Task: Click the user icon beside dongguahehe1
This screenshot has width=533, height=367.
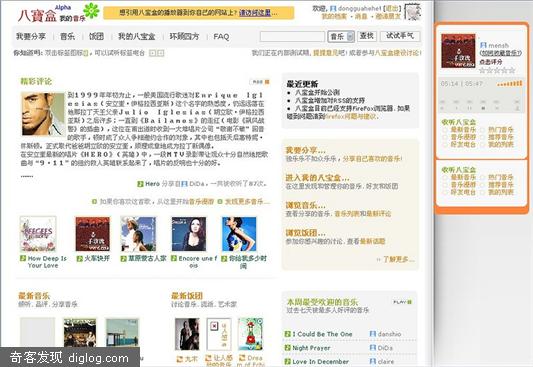Action: (333, 8)
